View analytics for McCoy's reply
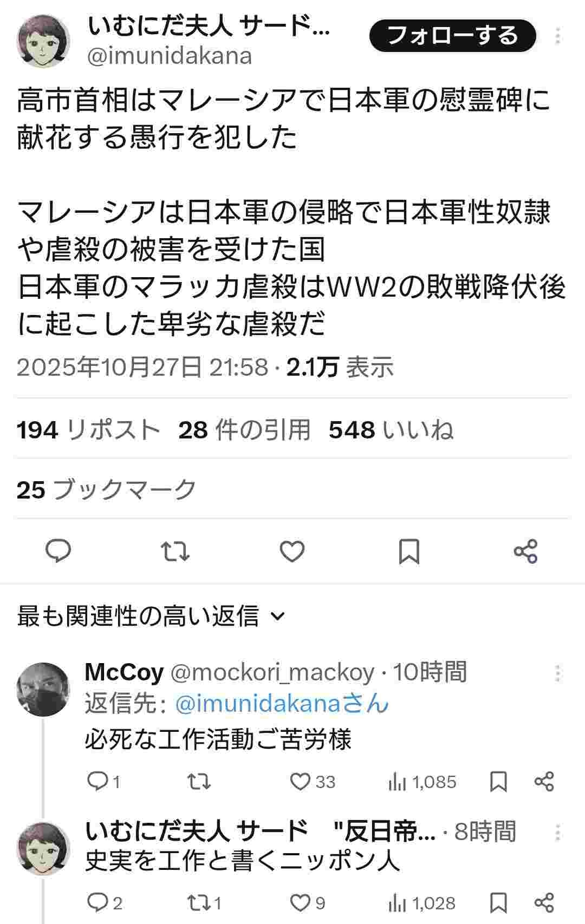Screen dimensions: 585x924 click(x=422, y=782)
